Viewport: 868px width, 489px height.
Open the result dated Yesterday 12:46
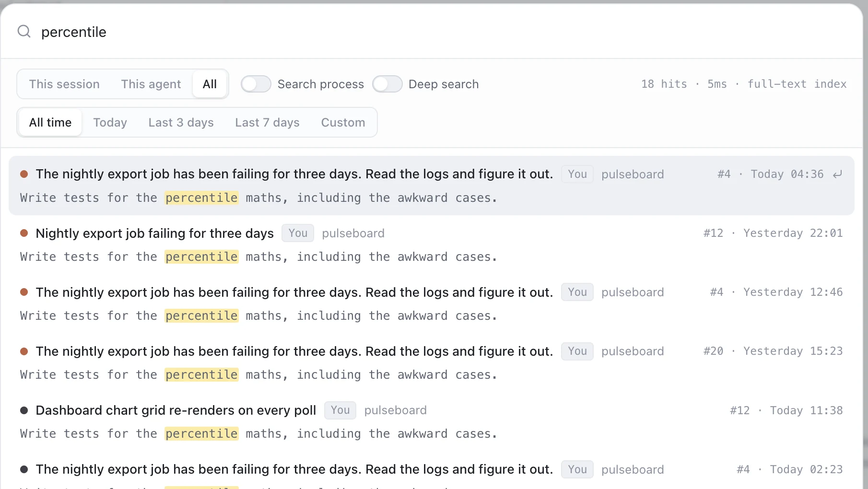click(x=432, y=303)
